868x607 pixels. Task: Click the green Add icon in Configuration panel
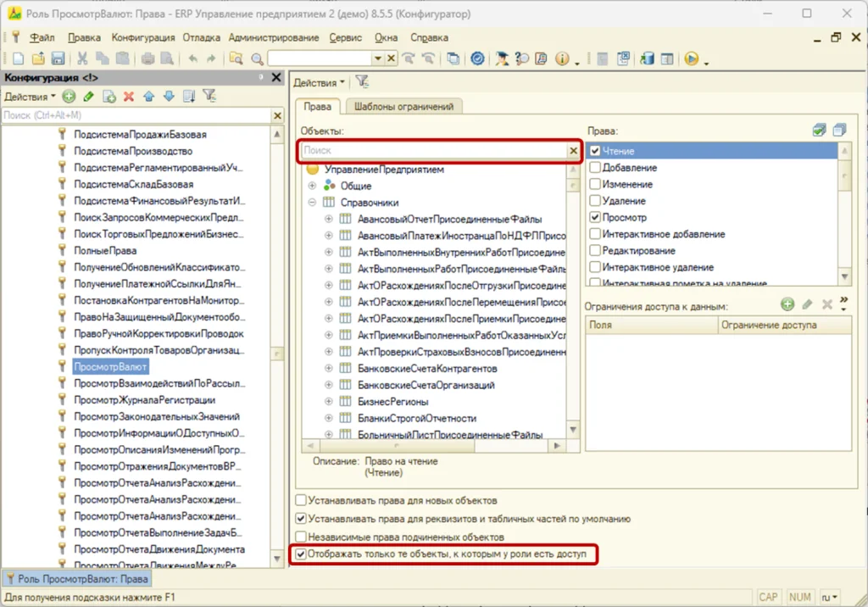(x=69, y=97)
